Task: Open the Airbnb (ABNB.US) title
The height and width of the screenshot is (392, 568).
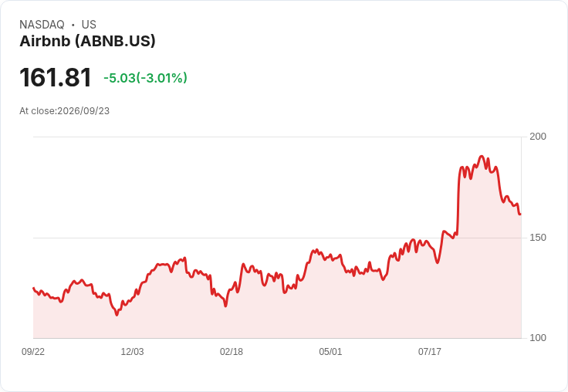Action: 87,41
